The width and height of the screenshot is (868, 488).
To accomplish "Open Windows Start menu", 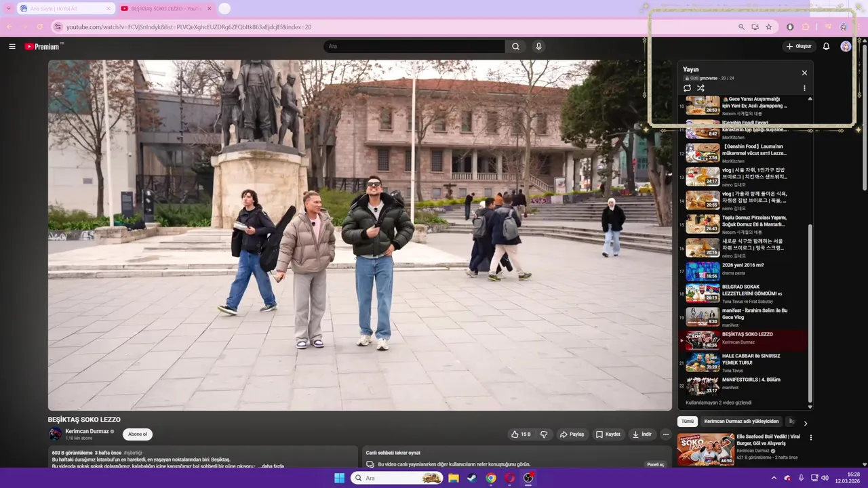I will click(339, 478).
